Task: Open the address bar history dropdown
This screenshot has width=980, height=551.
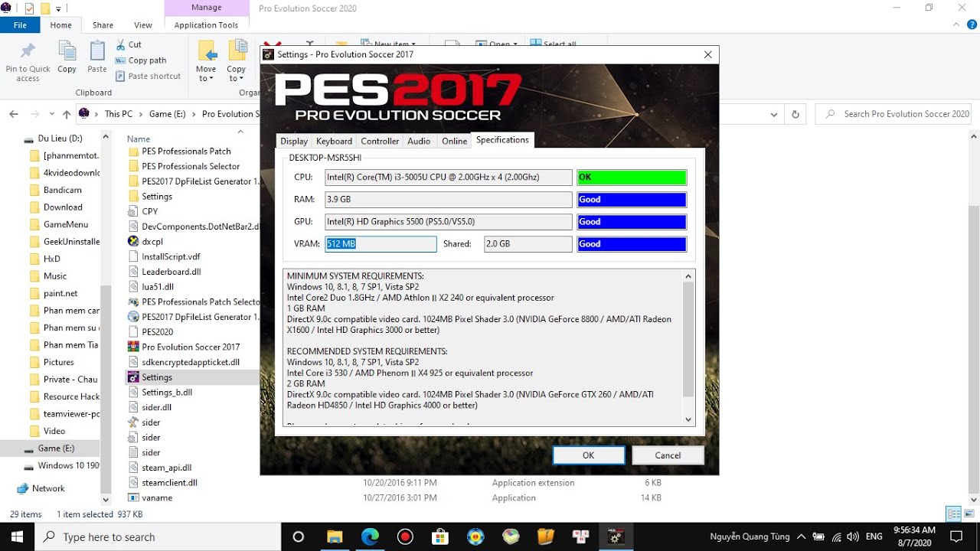Action: click(x=774, y=114)
